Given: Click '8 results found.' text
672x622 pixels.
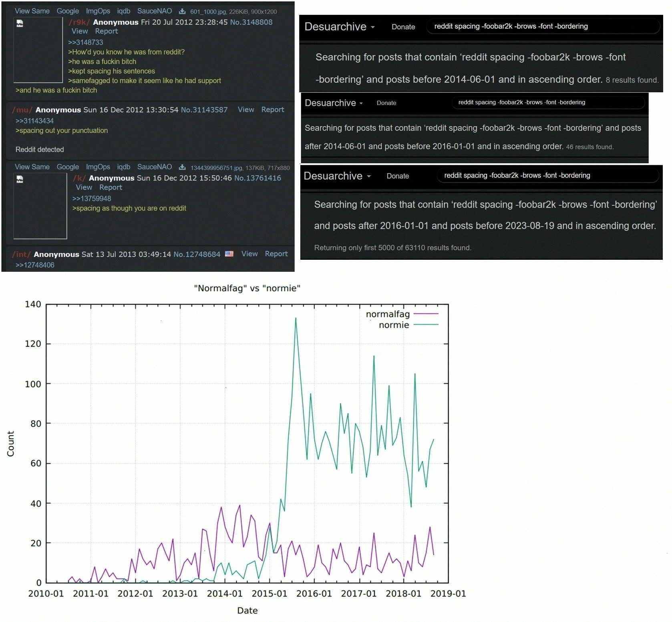Looking at the screenshot, I should [632, 80].
